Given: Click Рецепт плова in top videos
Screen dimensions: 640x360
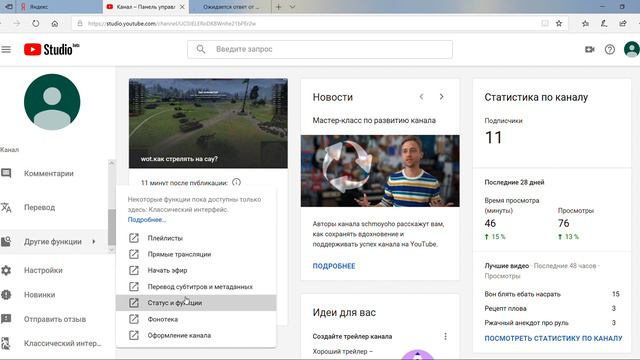Looking at the screenshot, I should click(x=505, y=308).
